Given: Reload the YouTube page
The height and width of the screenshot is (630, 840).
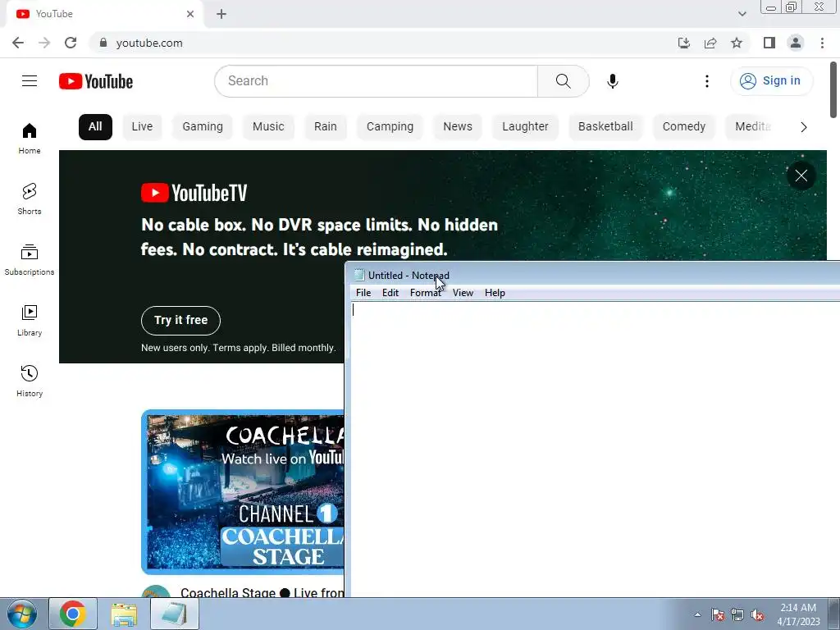Looking at the screenshot, I should coord(71,43).
